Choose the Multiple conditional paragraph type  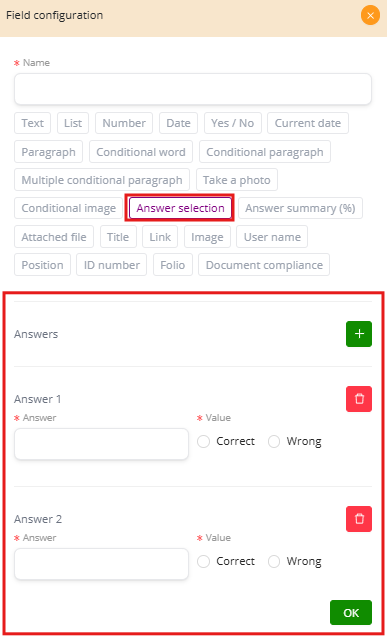tap(102, 180)
